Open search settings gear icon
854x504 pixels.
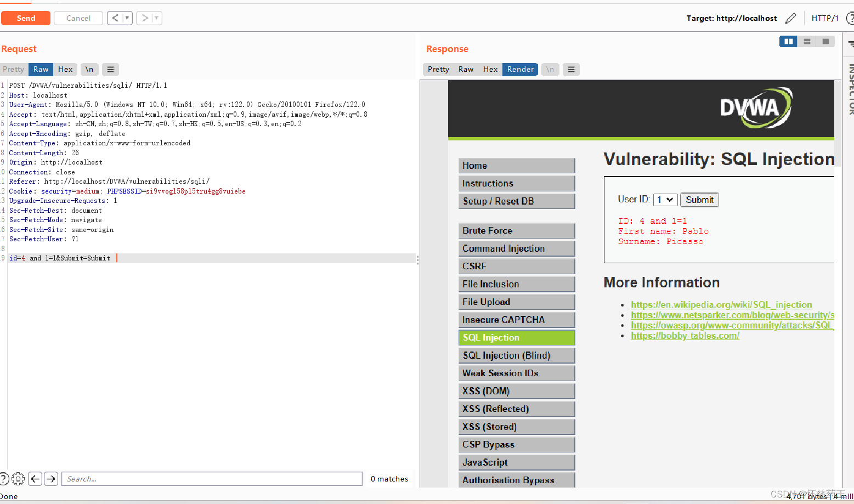tap(18, 479)
